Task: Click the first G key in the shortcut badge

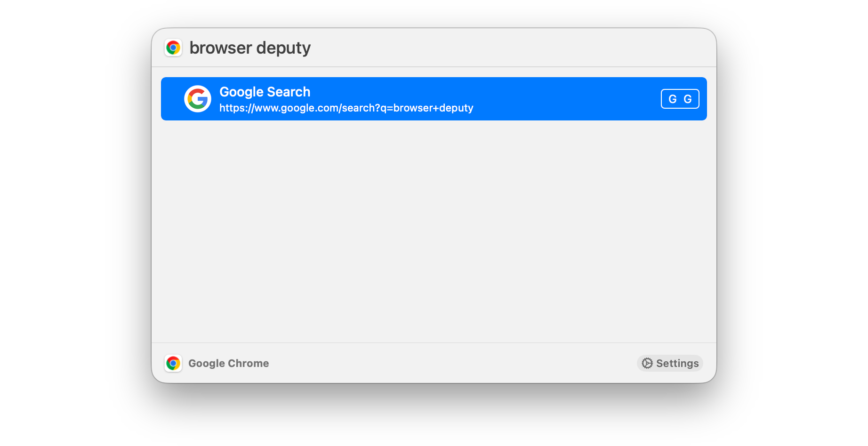Action: click(x=673, y=99)
